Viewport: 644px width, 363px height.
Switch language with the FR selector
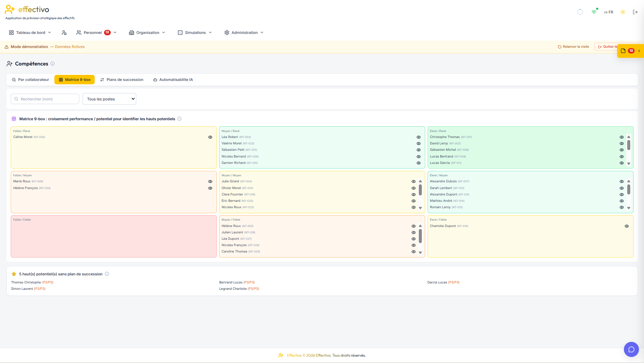click(x=609, y=12)
